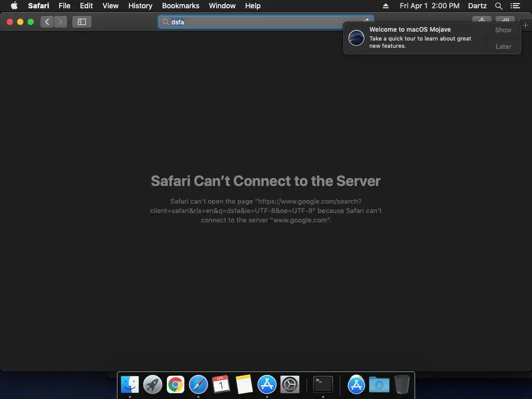This screenshot has width=532, height=399.
Task: Click the Safari Can't Connect to the Server heading
Action: tap(265, 181)
